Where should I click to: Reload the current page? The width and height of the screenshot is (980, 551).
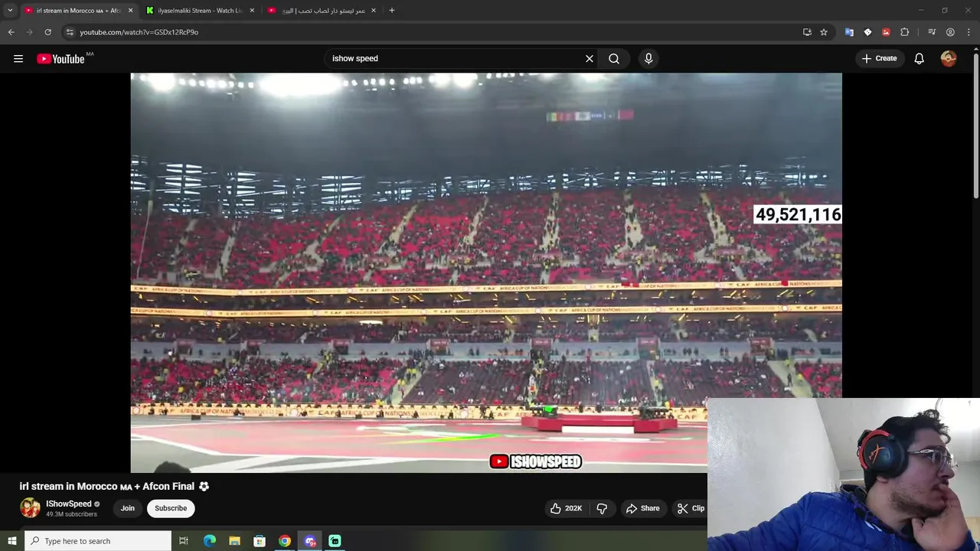click(x=47, y=32)
